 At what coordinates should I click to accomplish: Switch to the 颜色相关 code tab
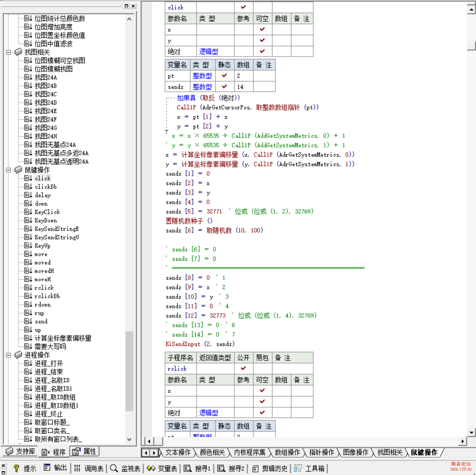click(x=212, y=453)
